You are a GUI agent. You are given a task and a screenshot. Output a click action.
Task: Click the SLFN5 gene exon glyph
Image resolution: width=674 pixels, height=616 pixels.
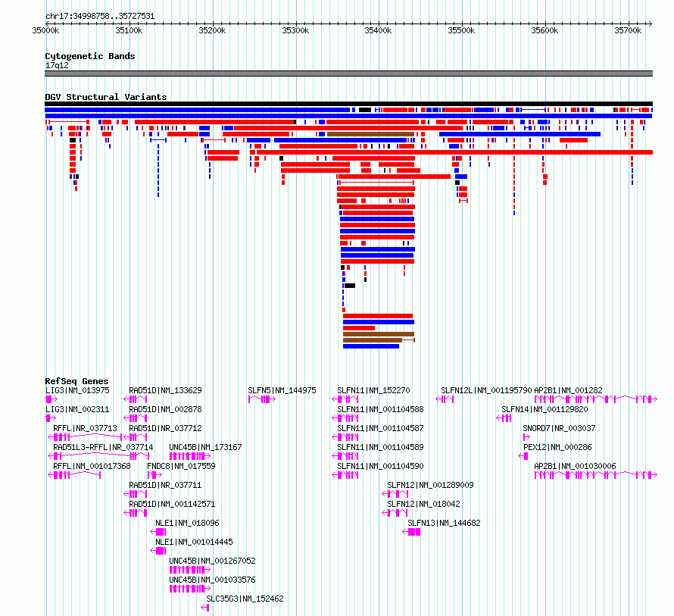(x=262, y=399)
